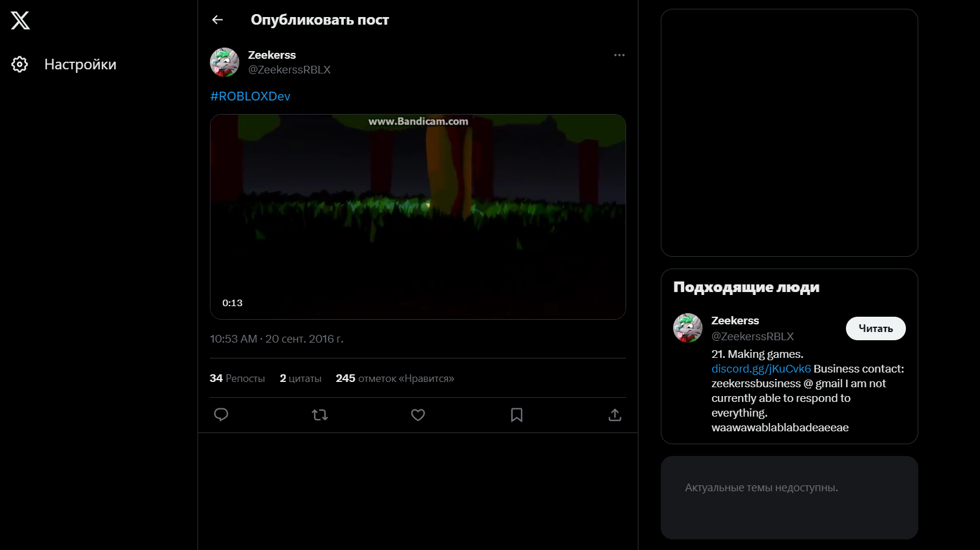
Task: View the 2 цитаты list
Action: point(300,378)
